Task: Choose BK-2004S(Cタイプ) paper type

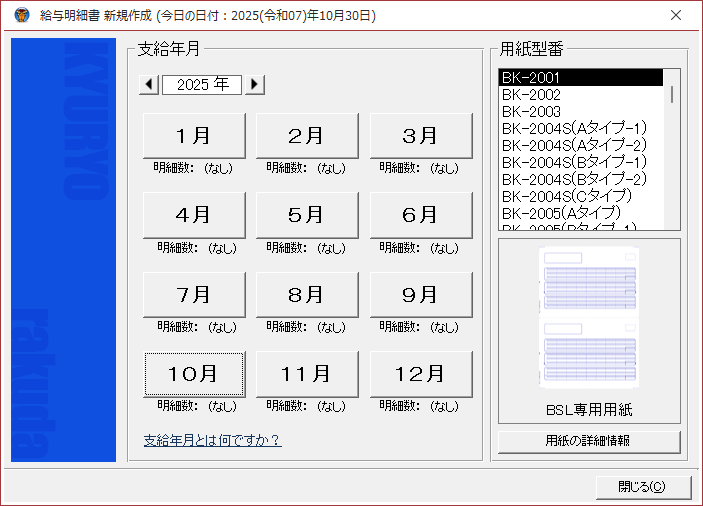Action: (566, 195)
